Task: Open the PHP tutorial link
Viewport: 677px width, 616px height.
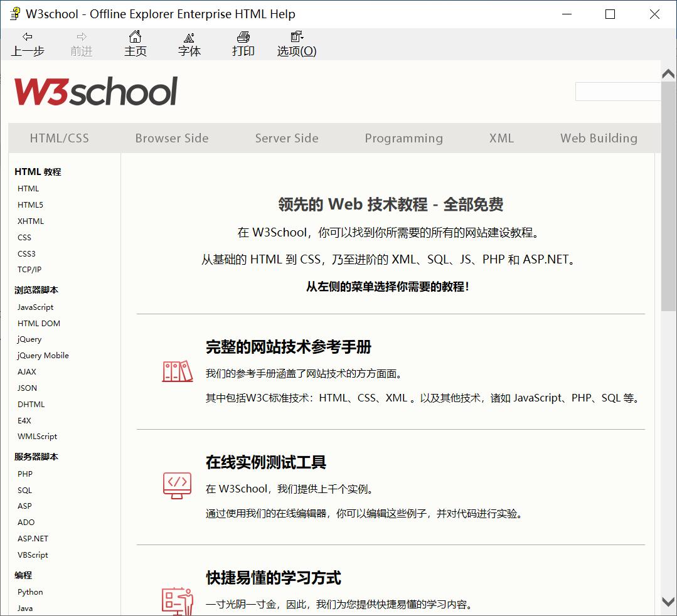Action: [x=25, y=474]
